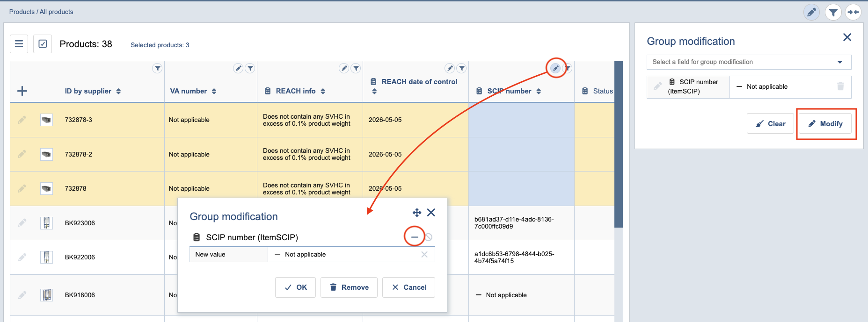Click the table vertical scrollbar
Image resolution: width=868 pixels, height=322 pixels.
pos(619,144)
